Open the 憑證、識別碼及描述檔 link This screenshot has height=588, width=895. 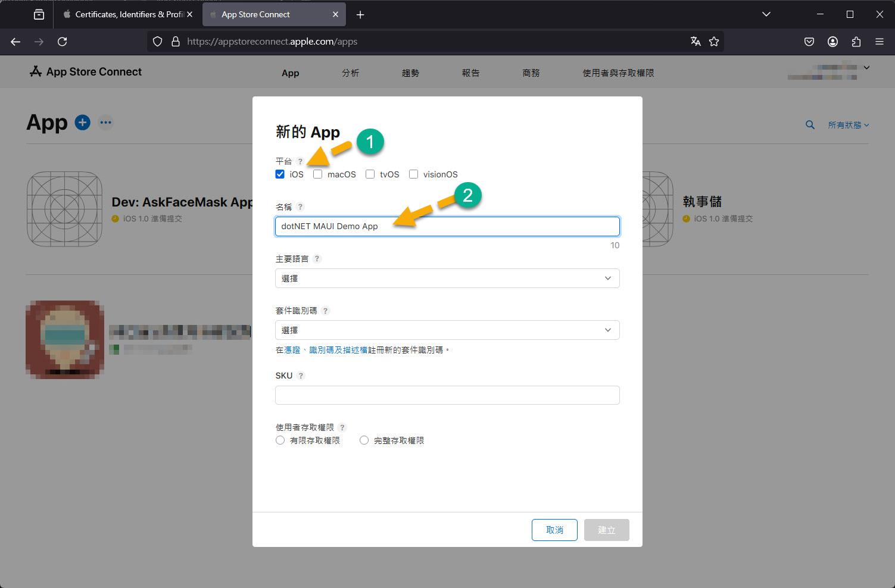326,350
